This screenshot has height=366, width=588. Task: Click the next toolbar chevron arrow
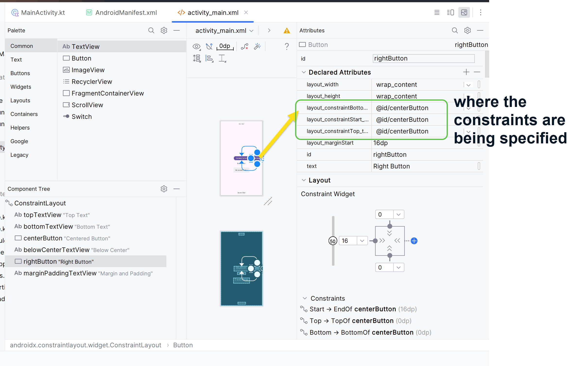(x=269, y=30)
